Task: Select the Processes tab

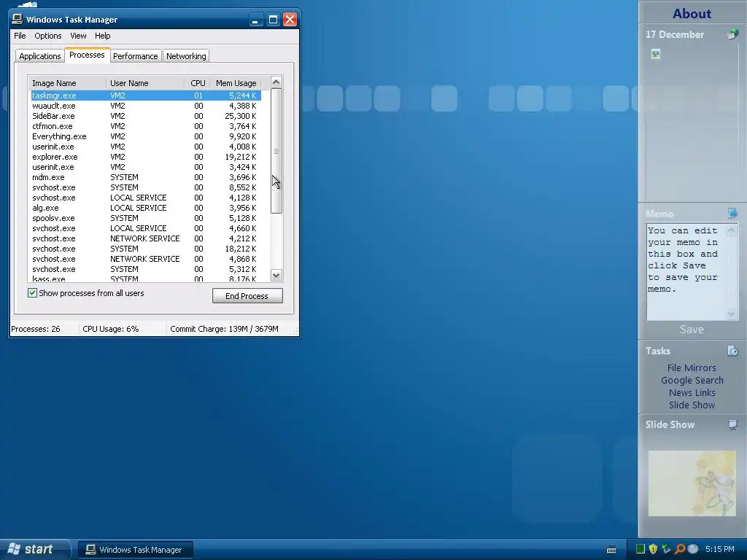Action: pyautogui.click(x=88, y=55)
